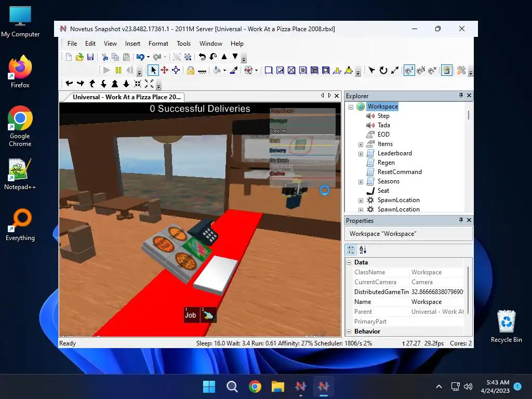This screenshot has height=399, width=532.
Task: Collapse the Data property category
Action: click(349, 262)
